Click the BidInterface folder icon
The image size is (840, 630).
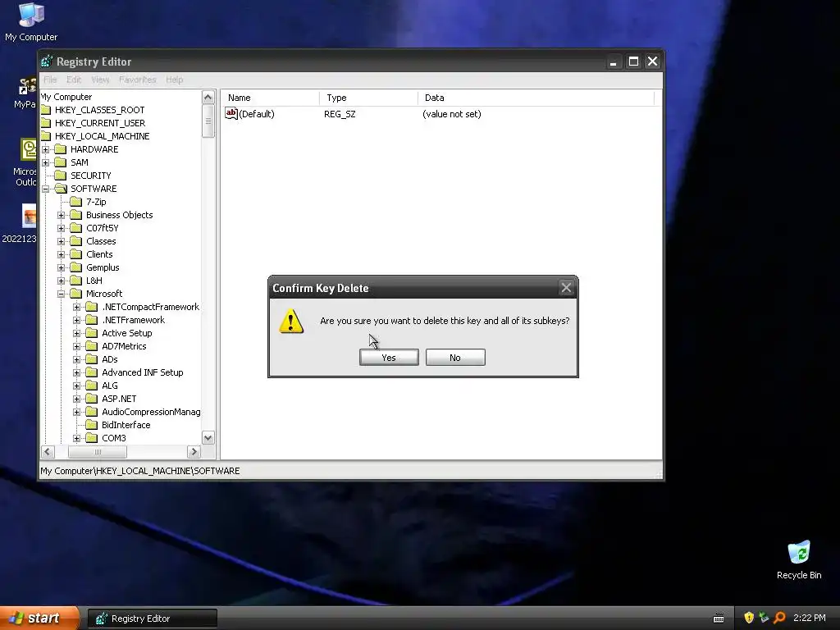(x=92, y=425)
